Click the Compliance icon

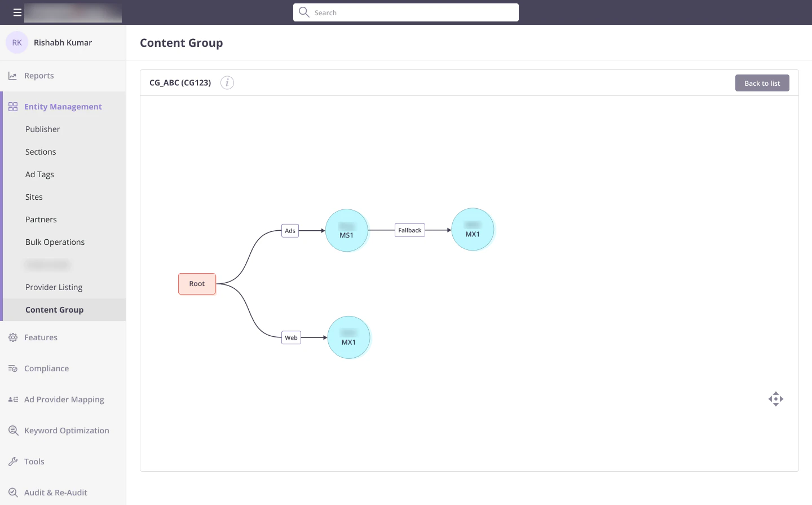coord(13,368)
